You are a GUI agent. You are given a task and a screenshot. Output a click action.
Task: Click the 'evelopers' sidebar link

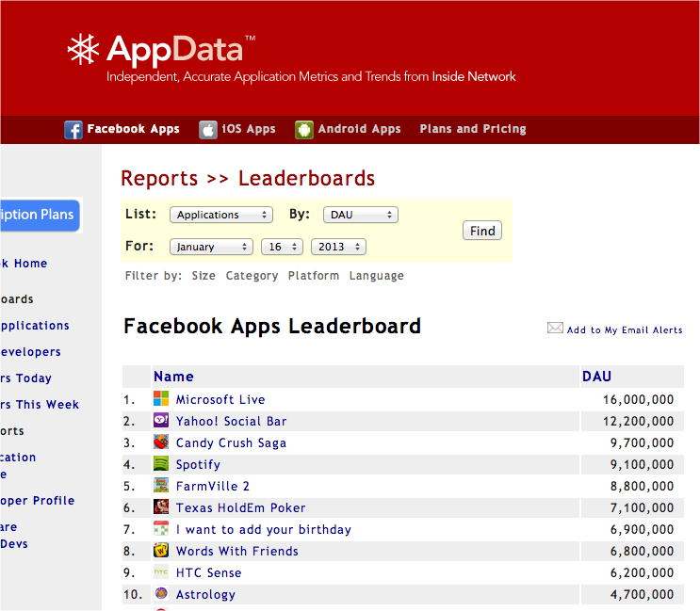pos(31,352)
